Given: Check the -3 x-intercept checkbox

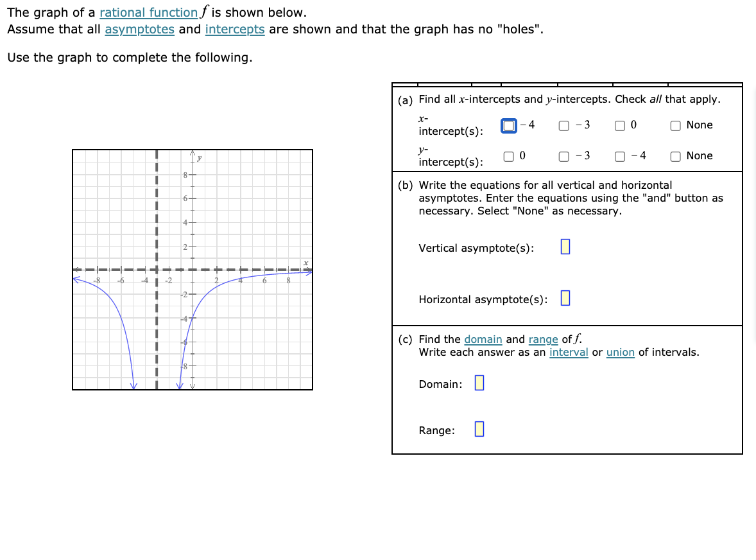Looking at the screenshot, I should pyautogui.click(x=564, y=125).
